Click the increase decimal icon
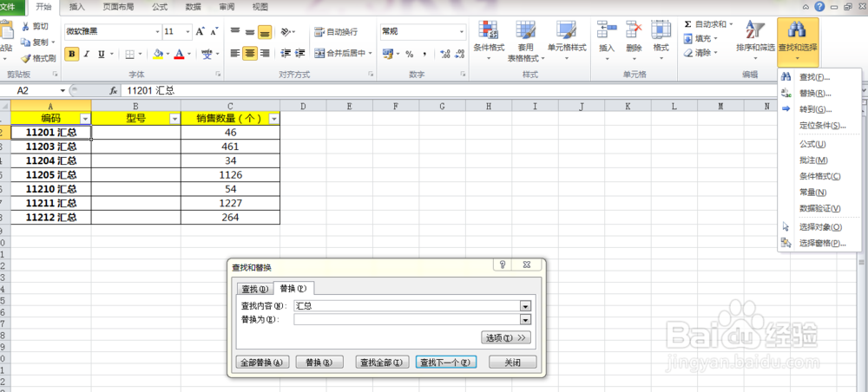 [445, 54]
